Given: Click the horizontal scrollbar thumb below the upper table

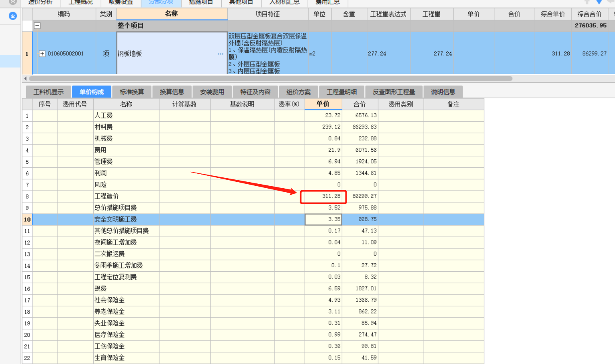Looking at the screenshot, I should point(270,79).
